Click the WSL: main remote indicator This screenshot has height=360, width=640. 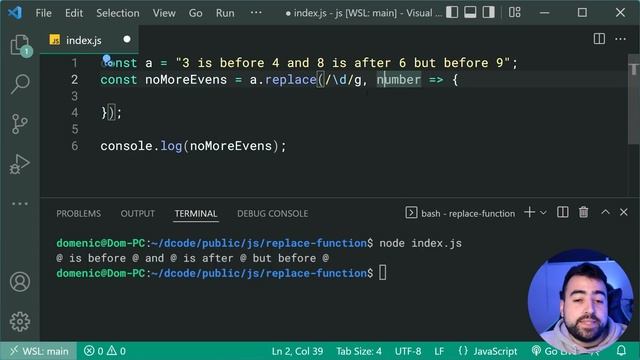click(x=38, y=351)
